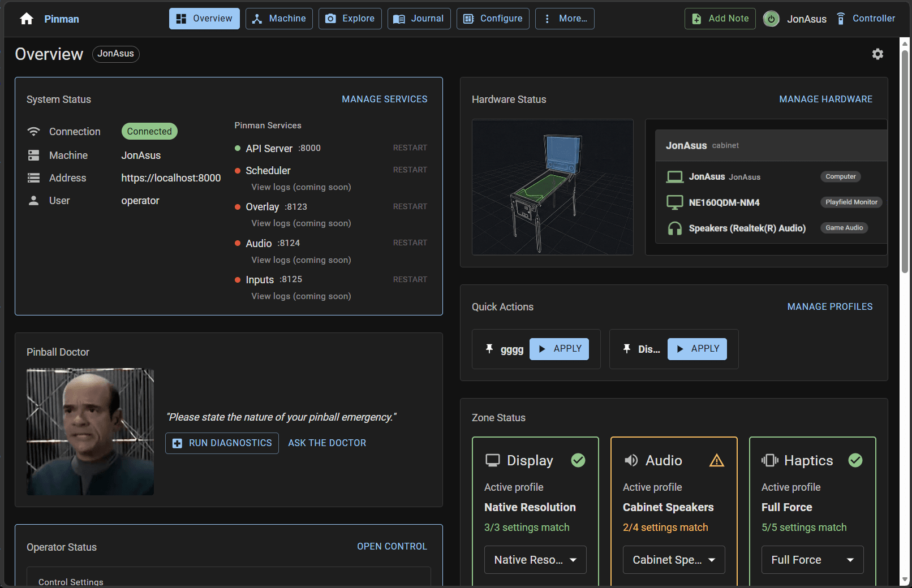Open the Full Force profile dropdown
Viewport: 912px width, 588px height.
point(812,560)
